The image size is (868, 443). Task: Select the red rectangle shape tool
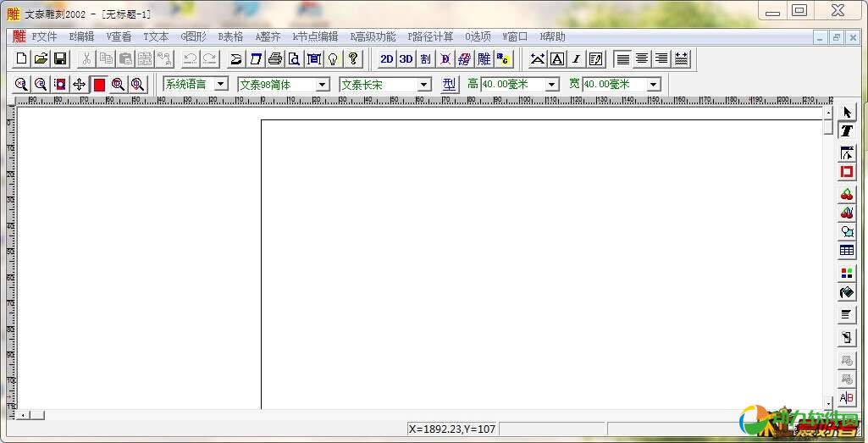click(x=846, y=172)
